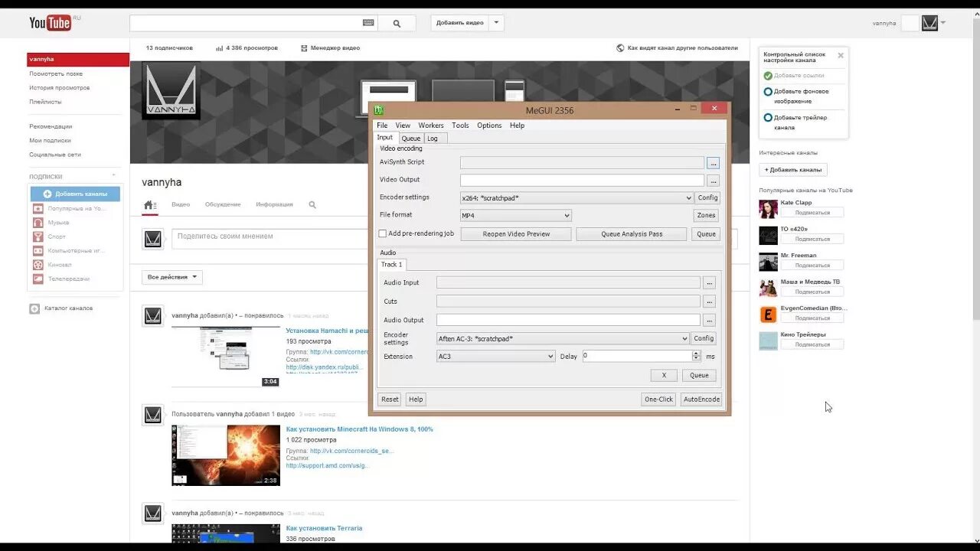Open Каталог каналов plus icon
Screen dimensions: 980x551
coord(34,308)
